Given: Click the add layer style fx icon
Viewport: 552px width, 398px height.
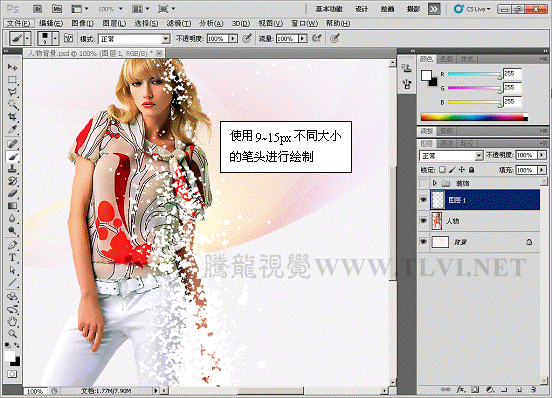Looking at the screenshot, I should point(460,390).
